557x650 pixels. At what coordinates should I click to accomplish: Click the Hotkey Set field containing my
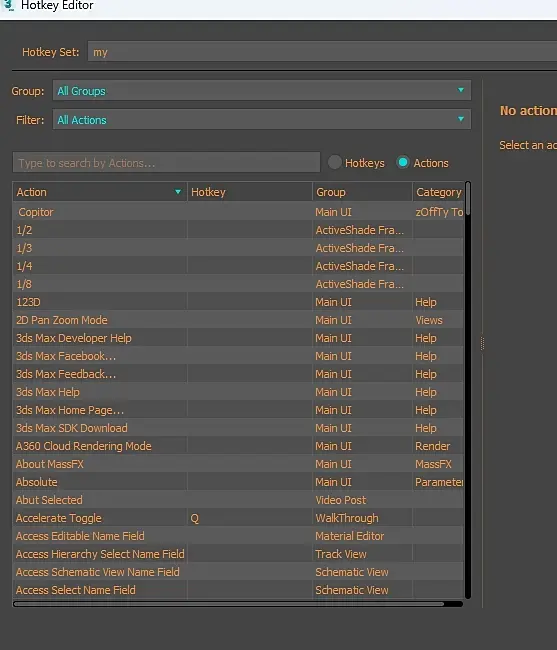(322, 51)
